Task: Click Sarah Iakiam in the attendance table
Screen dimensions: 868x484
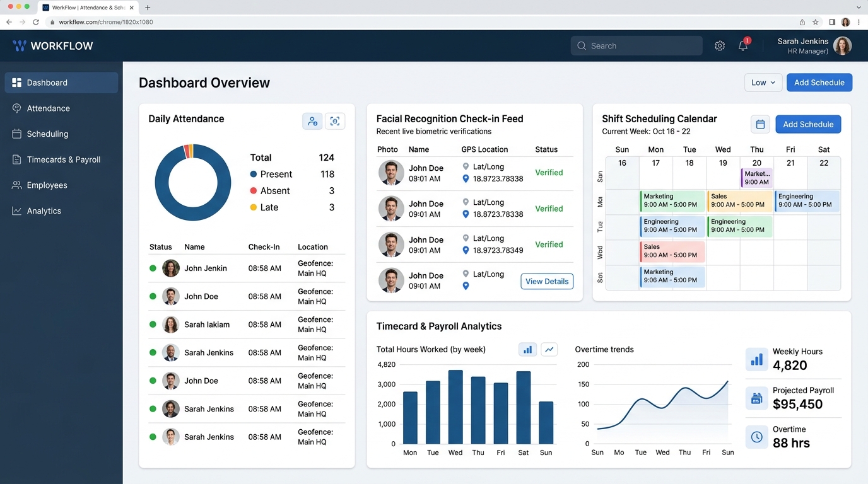Action: [207, 325]
